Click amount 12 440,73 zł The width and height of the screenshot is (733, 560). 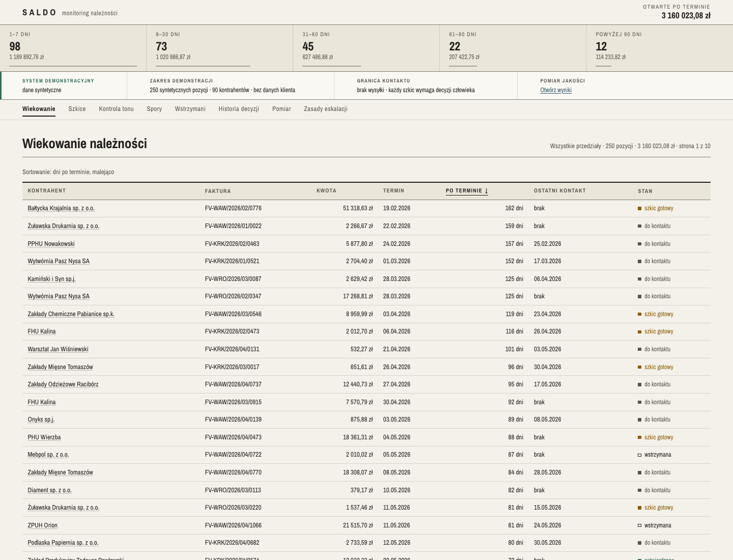tap(358, 384)
